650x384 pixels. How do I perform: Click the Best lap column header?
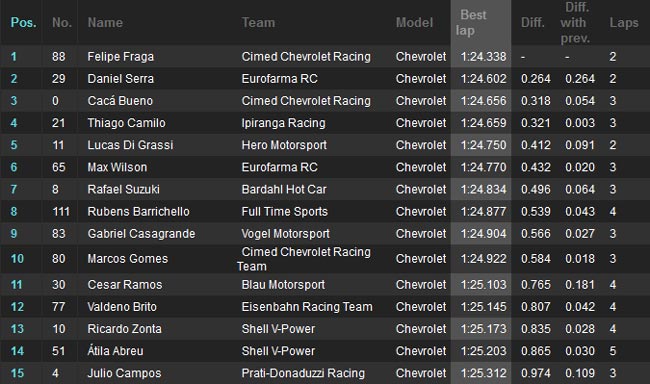pyautogui.click(x=471, y=23)
